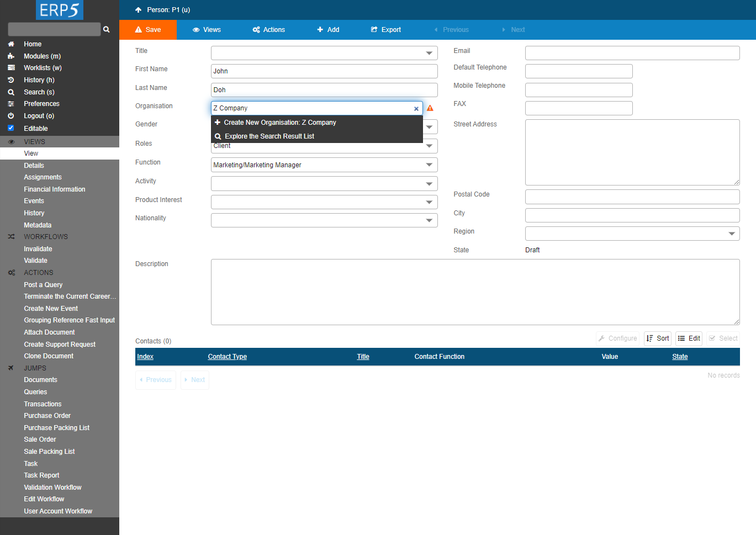Click the Home house icon
This screenshot has height=535, width=756.
tap(11, 44)
